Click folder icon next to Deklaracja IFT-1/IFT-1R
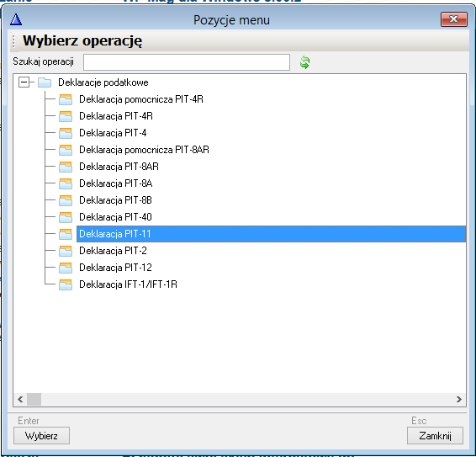This screenshot has height=457, width=476. [66, 284]
